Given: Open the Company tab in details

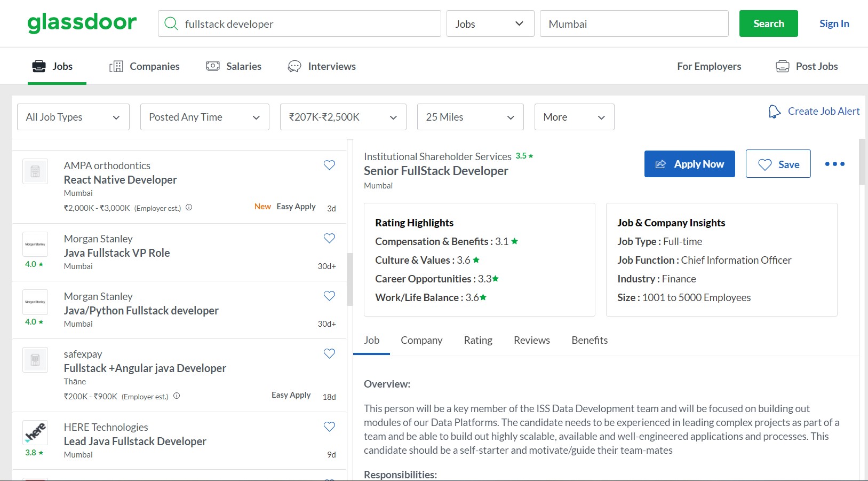Looking at the screenshot, I should point(421,341).
